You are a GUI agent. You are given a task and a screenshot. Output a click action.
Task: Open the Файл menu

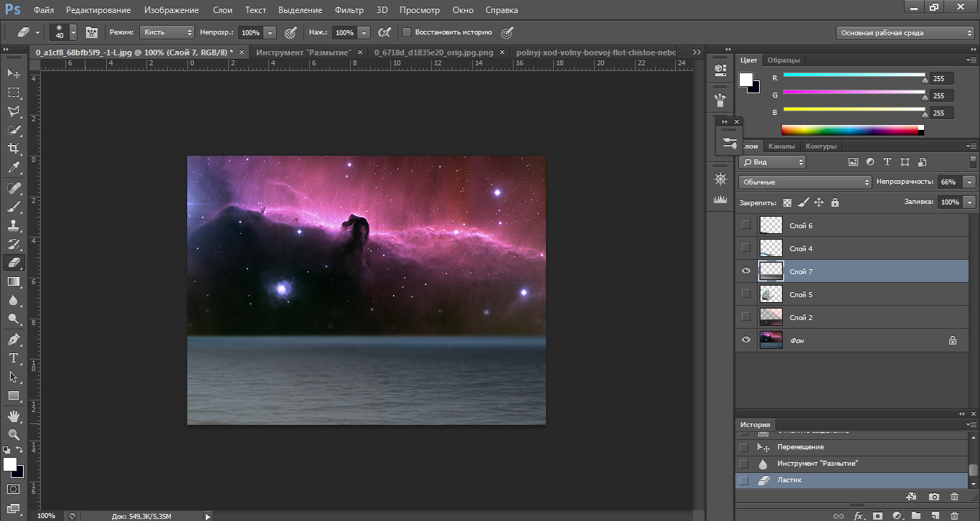43,10
